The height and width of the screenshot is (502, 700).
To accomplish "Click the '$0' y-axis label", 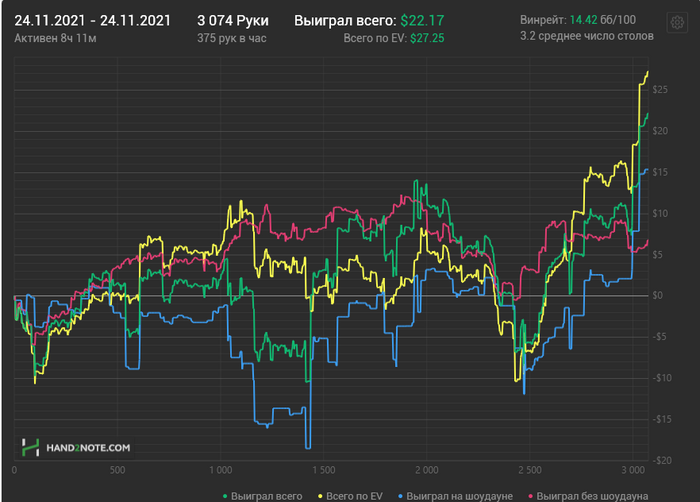I will pos(657,295).
